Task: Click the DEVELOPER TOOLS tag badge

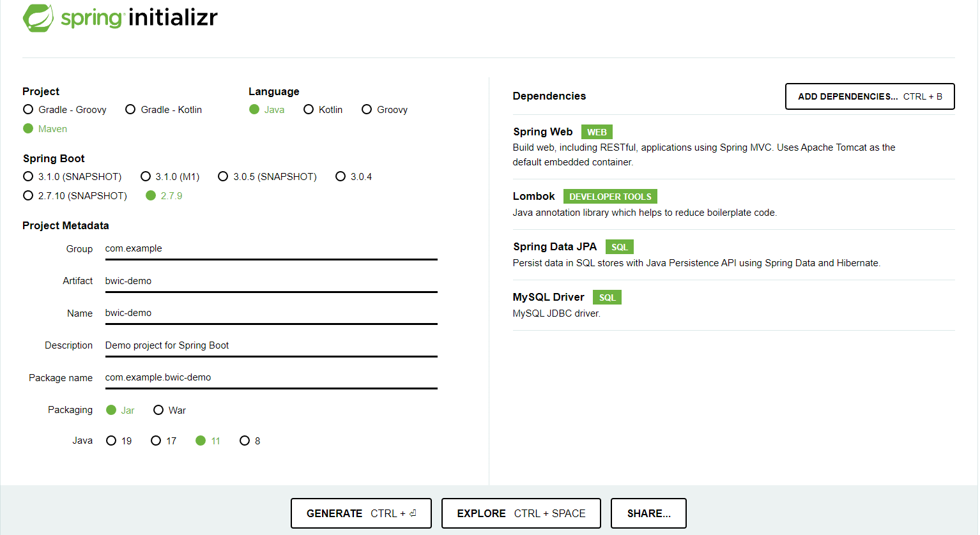Action: click(610, 197)
